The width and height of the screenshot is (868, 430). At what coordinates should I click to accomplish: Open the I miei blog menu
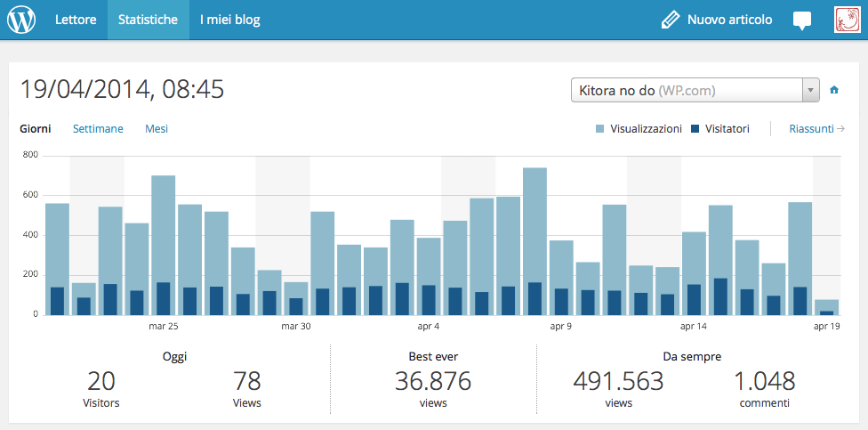coord(229,20)
